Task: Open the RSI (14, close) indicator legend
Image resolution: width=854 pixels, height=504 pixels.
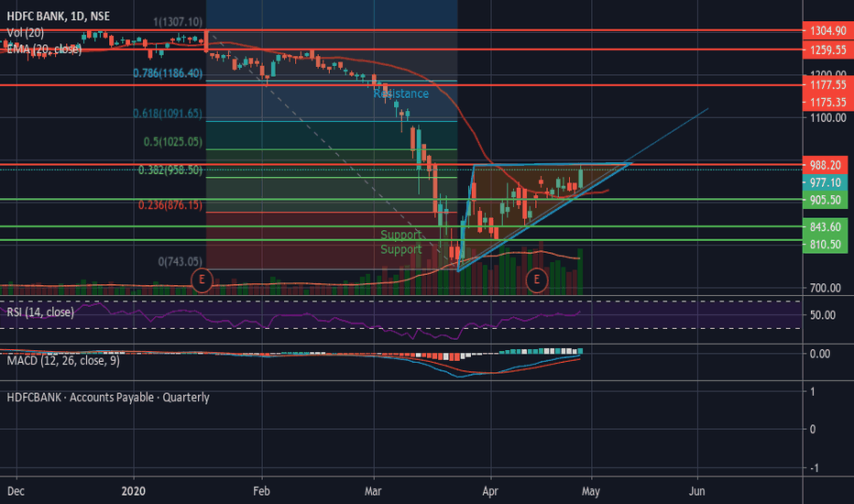Action: [x=40, y=312]
